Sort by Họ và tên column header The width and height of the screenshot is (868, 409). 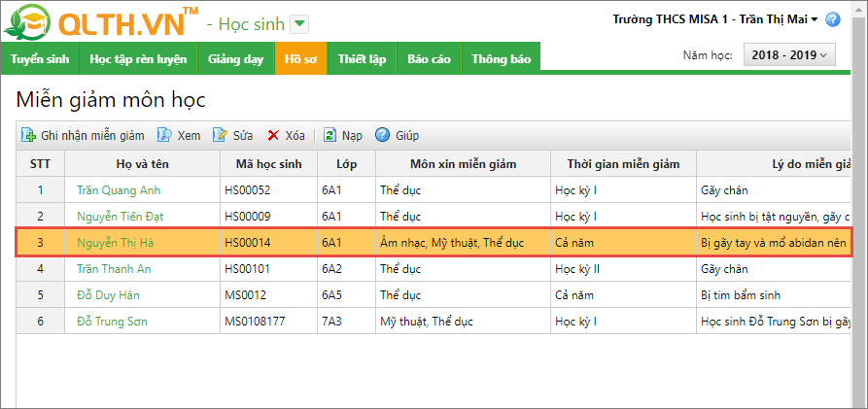click(x=142, y=164)
